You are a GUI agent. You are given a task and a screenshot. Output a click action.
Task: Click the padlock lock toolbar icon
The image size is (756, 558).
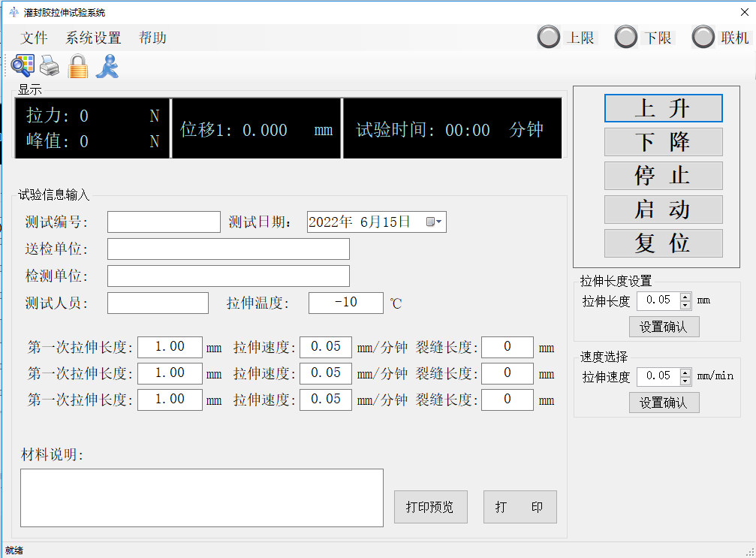click(77, 65)
